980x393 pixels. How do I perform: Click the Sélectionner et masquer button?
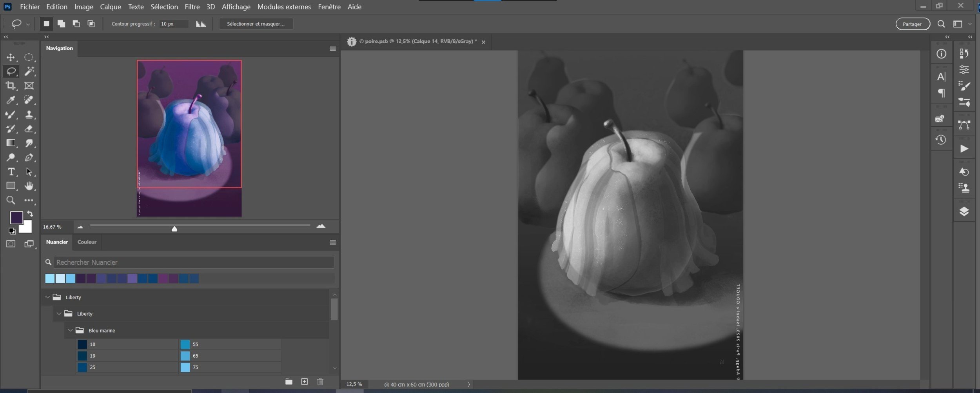coord(256,24)
